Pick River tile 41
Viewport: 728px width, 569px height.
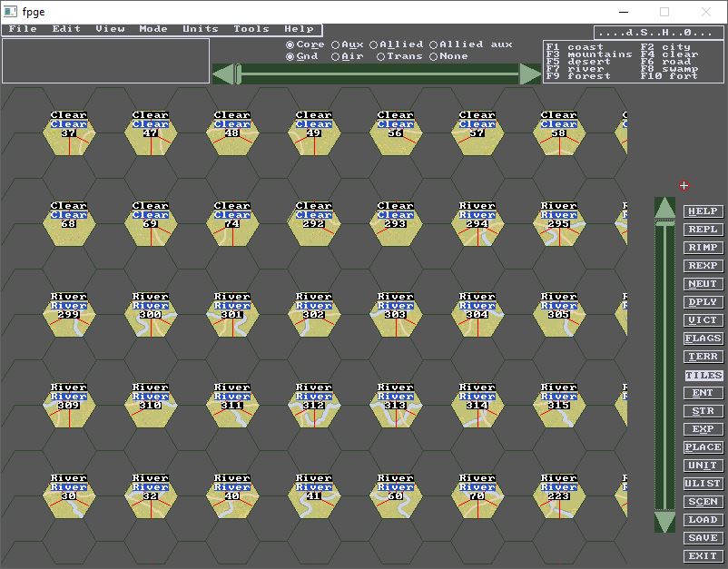coord(314,496)
